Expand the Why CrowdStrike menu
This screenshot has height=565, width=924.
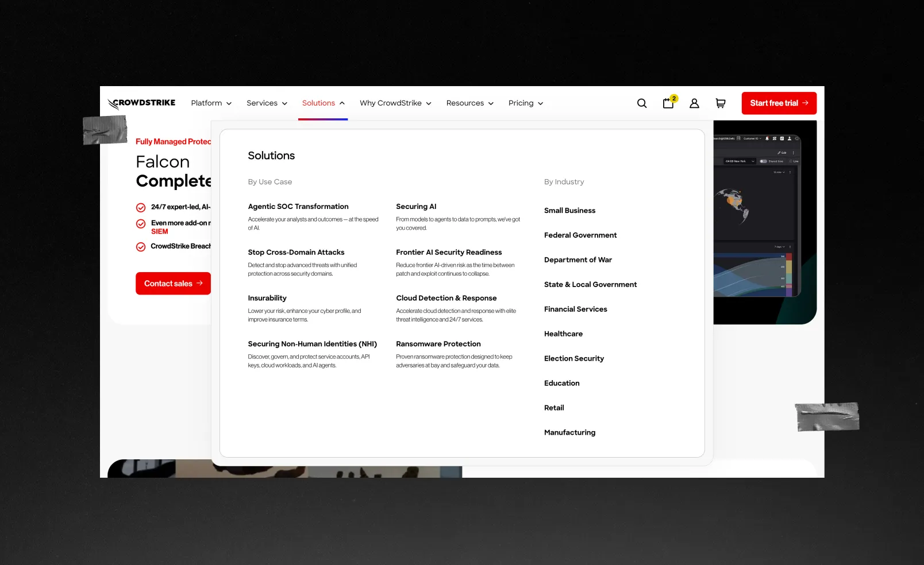click(395, 103)
